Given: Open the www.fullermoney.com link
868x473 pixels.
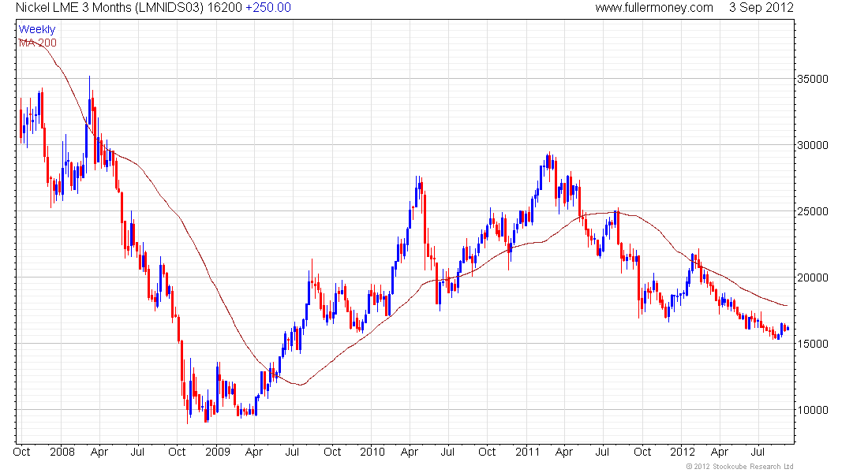Looking at the screenshot, I should click(x=654, y=8).
